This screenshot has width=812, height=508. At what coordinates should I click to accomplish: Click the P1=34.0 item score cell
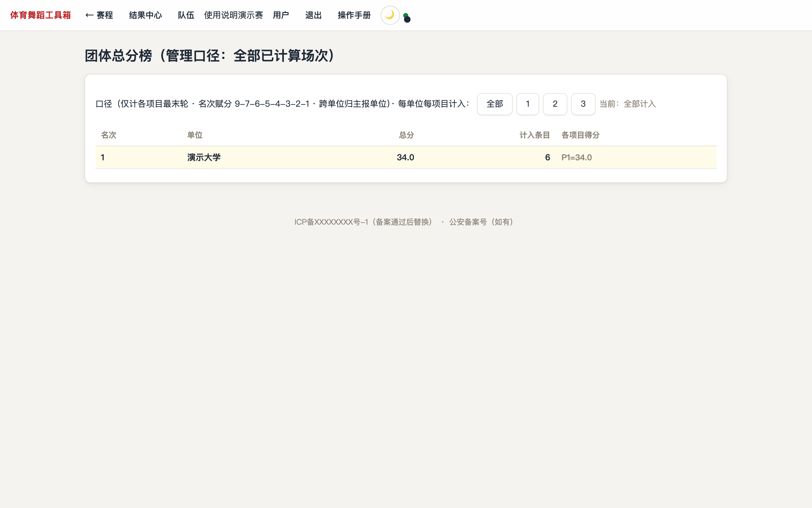point(577,157)
